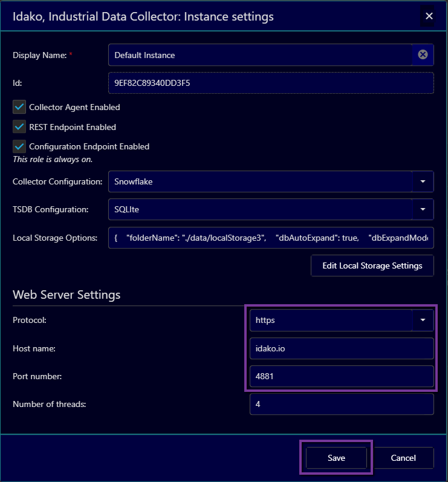The width and height of the screenshot is (448, 482).
Task: Uncheck Collector Agent Enabled checkbox
Action: coord(19,107)
